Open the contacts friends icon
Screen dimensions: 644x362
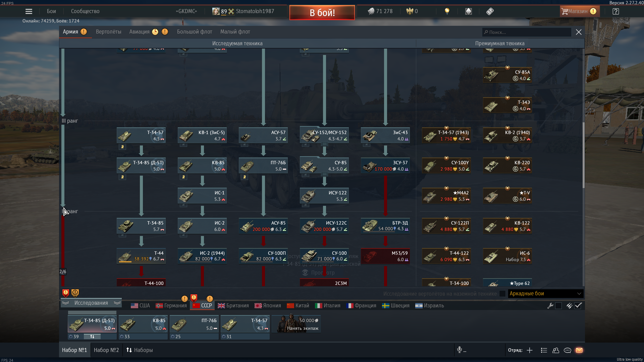[x=556, y=350]
